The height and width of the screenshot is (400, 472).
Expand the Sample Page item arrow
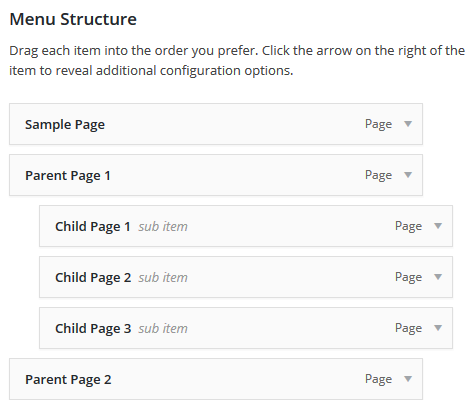point(408,124)
